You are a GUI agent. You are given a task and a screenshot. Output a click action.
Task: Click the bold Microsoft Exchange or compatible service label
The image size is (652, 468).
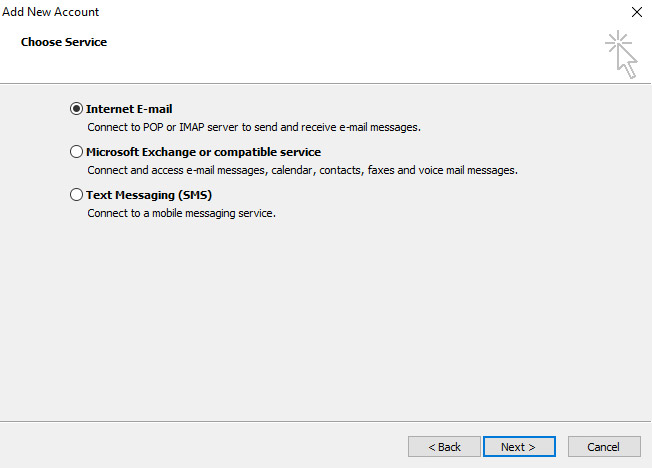click(203, 152)
